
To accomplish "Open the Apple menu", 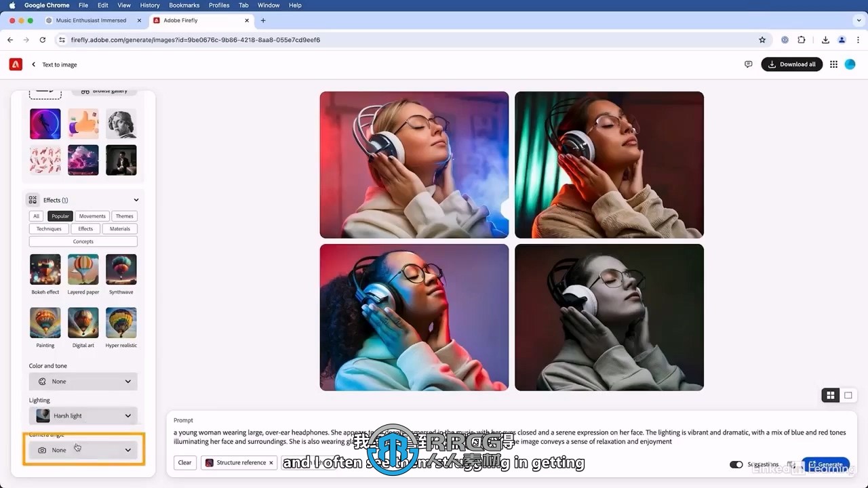I will pyautogui.click(x=12, y=5).
